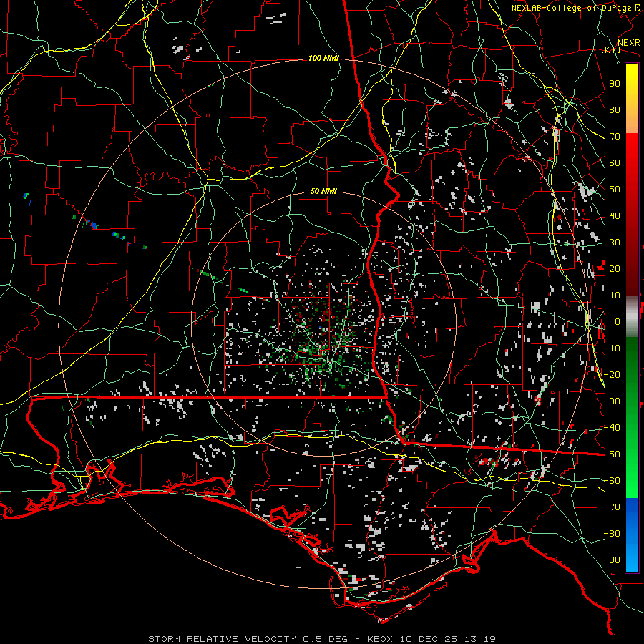644x644 pixels.
Task: Click the "50 NMI" range ring label
Action: pyautogui.click(x=323, y=191)
